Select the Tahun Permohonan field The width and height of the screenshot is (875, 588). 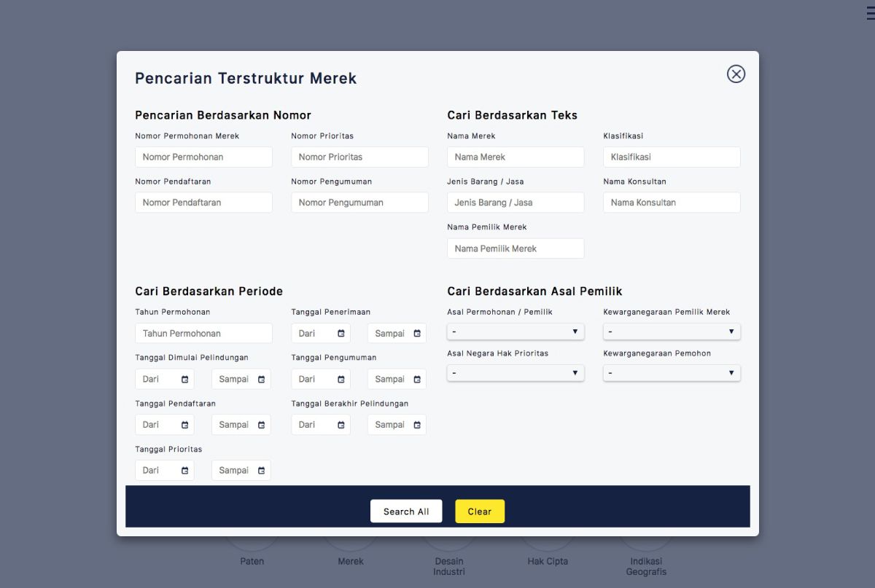point(203,334)
